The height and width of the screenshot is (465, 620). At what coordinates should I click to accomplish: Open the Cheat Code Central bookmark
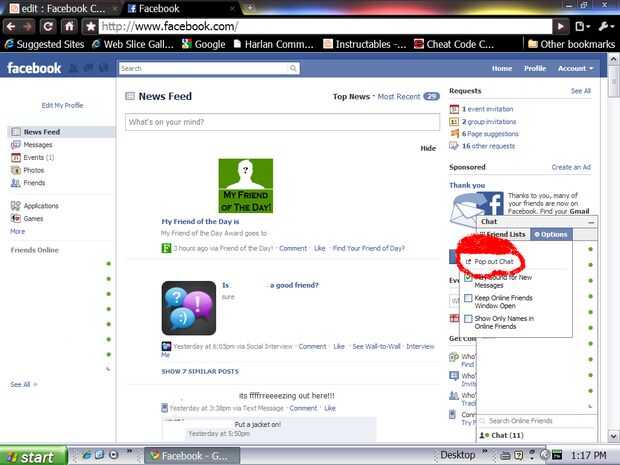coord(454,44)
